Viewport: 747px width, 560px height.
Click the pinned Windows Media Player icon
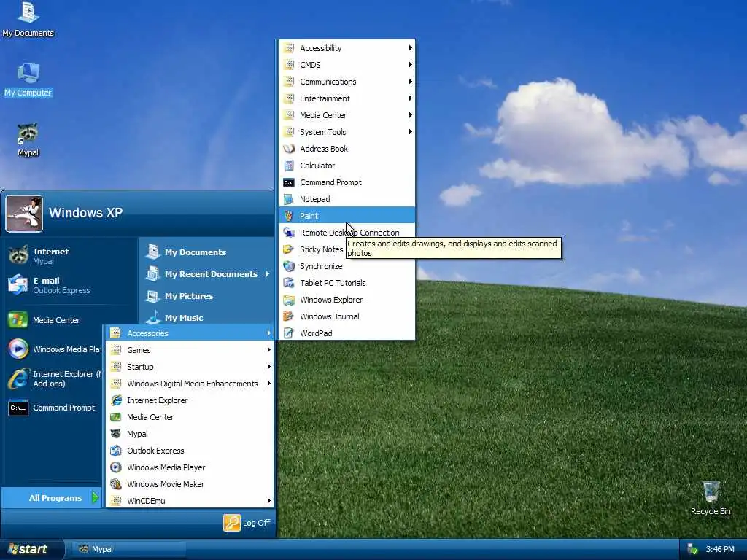coord(18,349)
